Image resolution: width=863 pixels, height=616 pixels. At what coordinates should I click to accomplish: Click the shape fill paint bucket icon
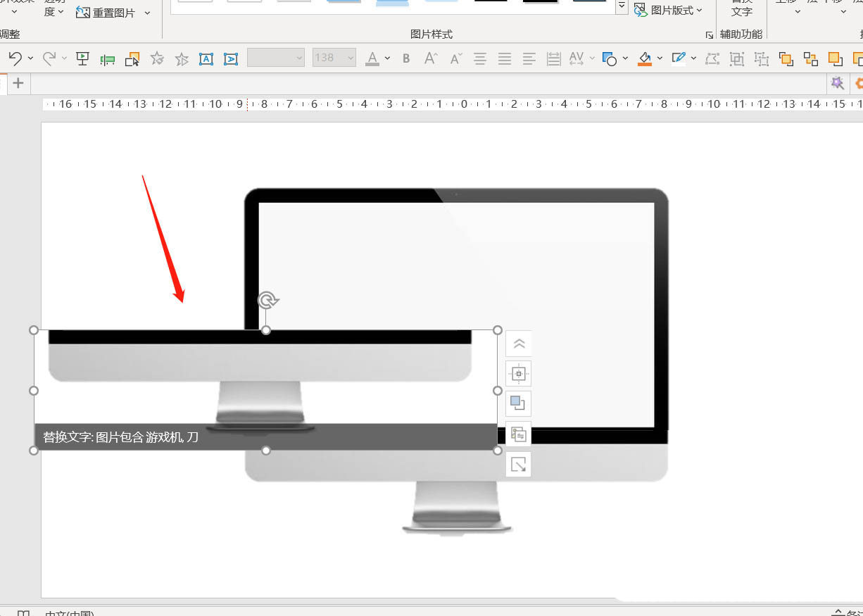coord(645,58)
